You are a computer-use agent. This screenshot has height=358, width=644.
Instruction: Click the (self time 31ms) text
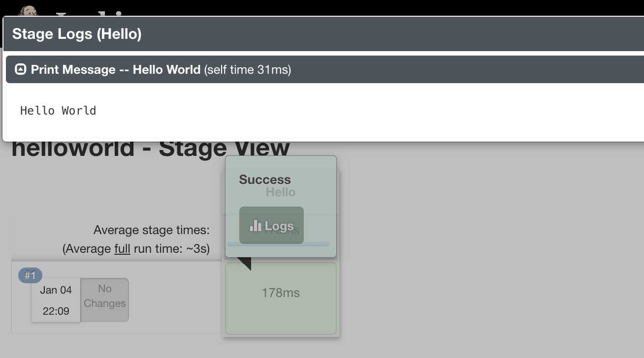pos(248,70)
